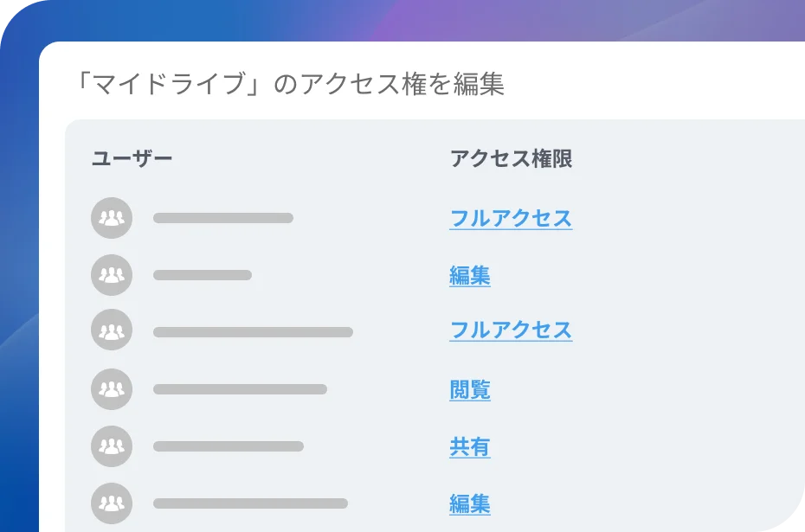The width and height of the screenshot is (805, 532).
Task: Click the user name in the first row
Action: (x=223, y=218)
